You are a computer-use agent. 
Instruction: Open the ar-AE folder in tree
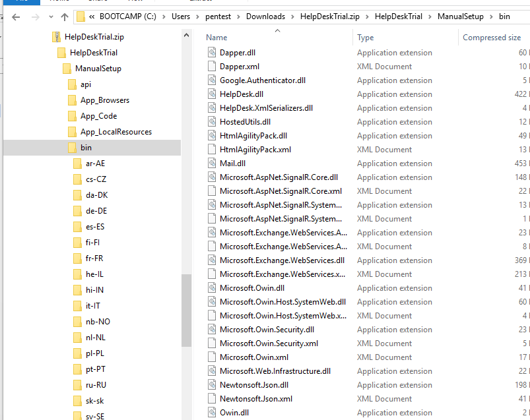pos(95,164)
